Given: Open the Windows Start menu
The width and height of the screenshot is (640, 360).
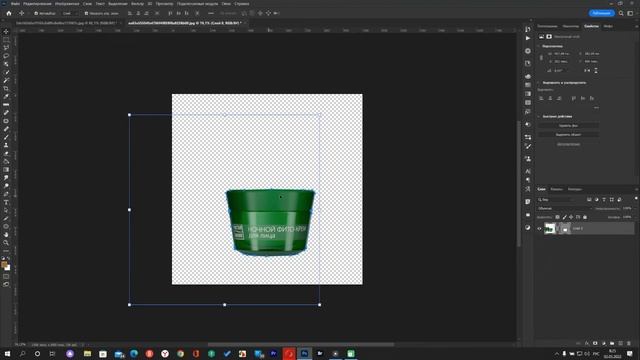Looking at the screenshot, I should [7, 353].
